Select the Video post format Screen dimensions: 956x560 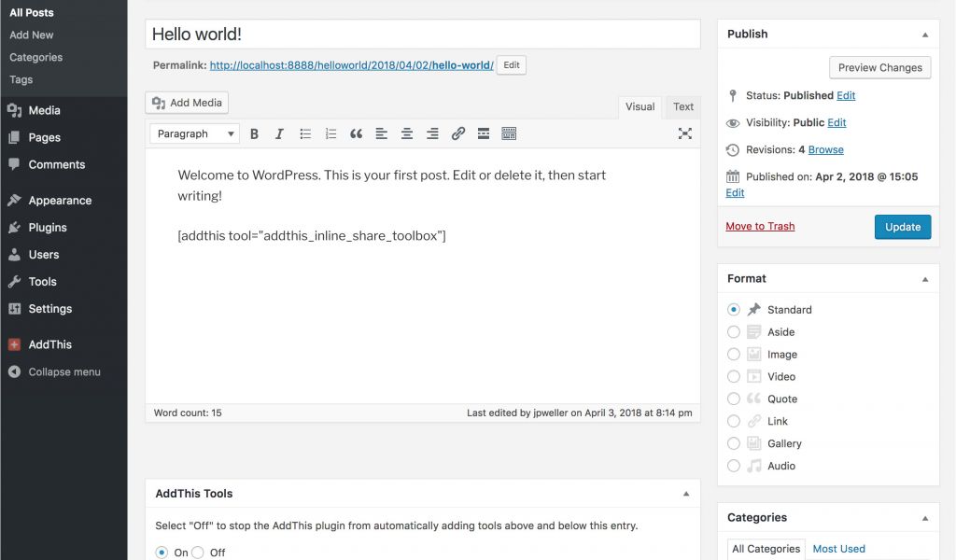734,376
